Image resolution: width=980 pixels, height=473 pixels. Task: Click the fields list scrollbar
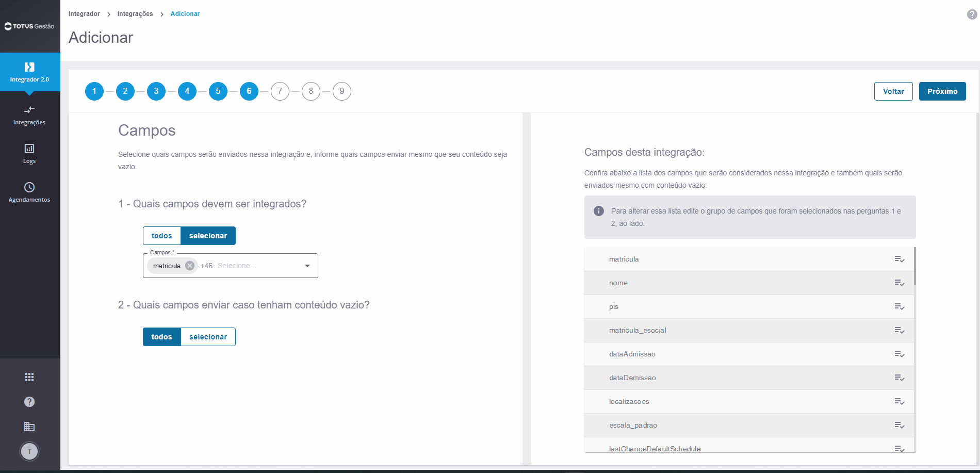[x=915, y=266]
